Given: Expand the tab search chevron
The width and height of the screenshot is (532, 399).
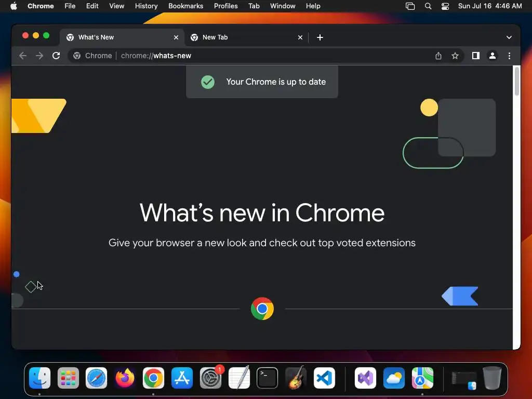Looking at the screenshot, I should point(509,37).
